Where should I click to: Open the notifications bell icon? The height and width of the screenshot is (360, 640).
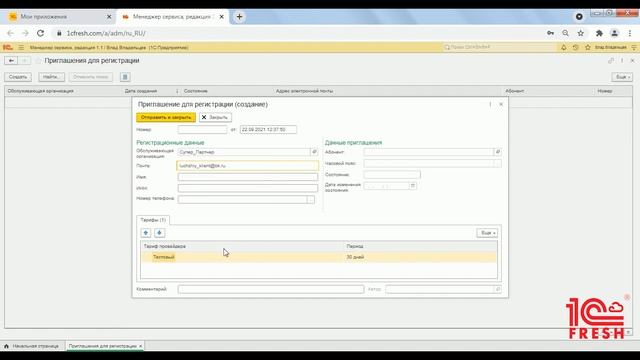point(563,47)
